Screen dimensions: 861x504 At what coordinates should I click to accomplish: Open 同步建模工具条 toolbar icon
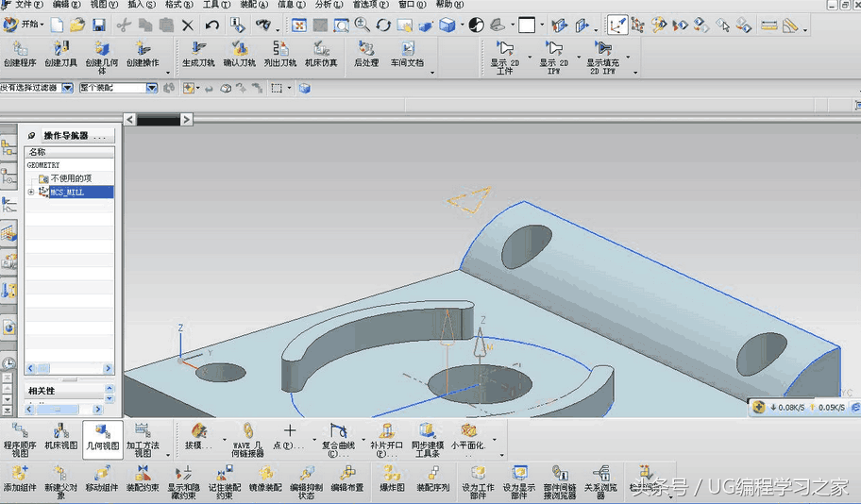[x=428, y=440]
